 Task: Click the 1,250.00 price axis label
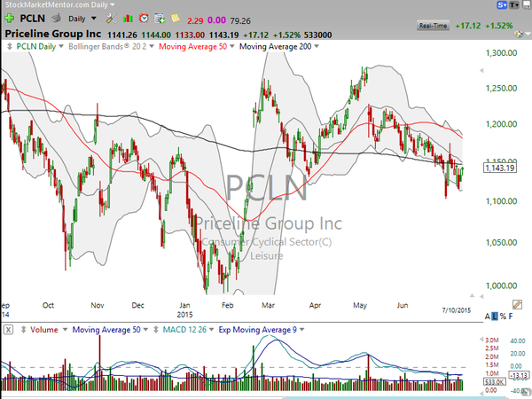click(502, 88)
